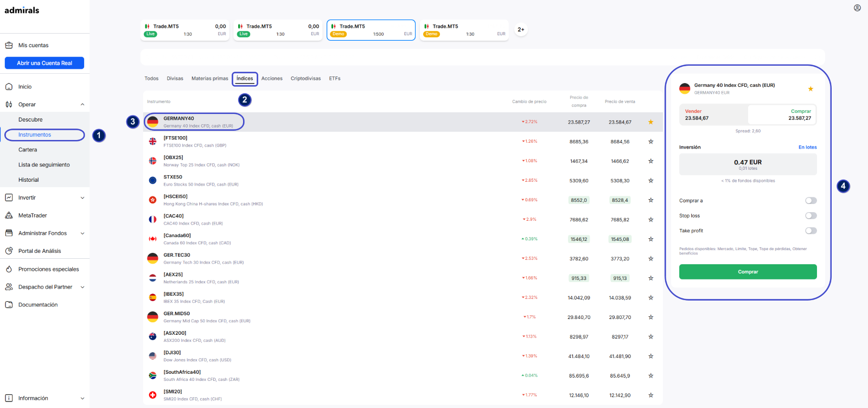Click the Documentación folder icon

pos(9,304)
